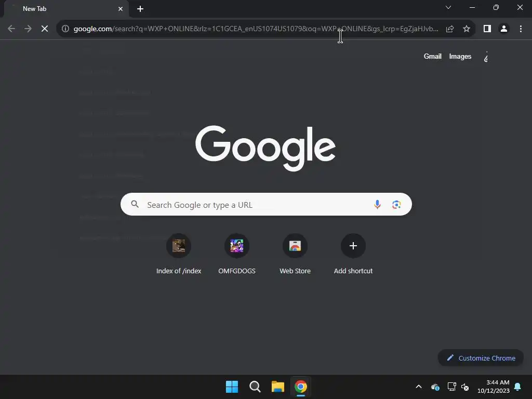Add a new shortcut
Viewport: 532px width, 399px height.
[x=353, y=254]
